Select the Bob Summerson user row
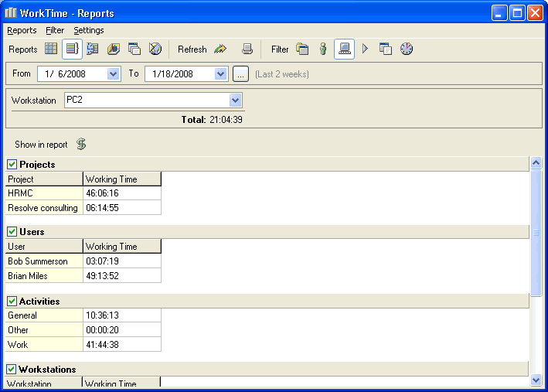The width and height of the screenshot is (548, 392). click(x=83, y=261)
